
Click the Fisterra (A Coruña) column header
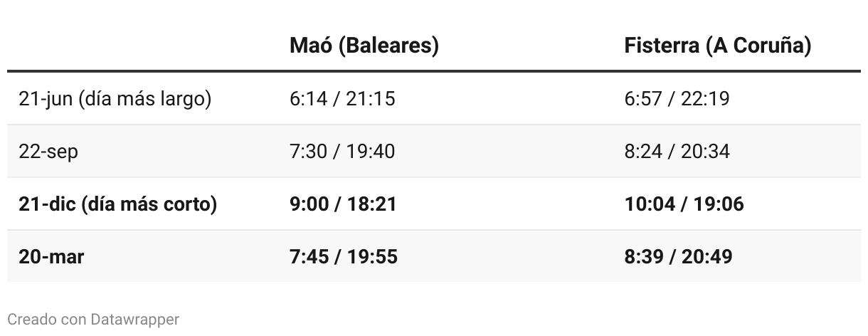point(717,46)
